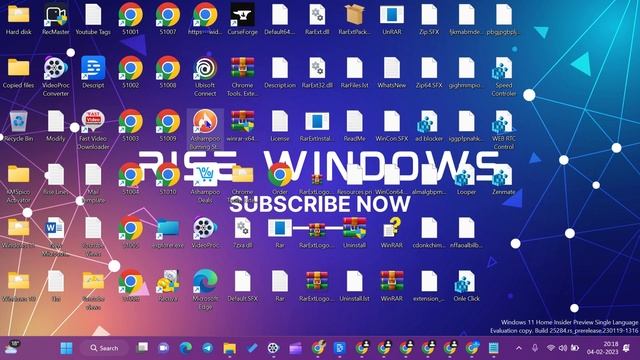The width and height of the screenshot is (640, 360).
Task: Select the Uninstall WinRAR program icon
Action: (354, 232)
